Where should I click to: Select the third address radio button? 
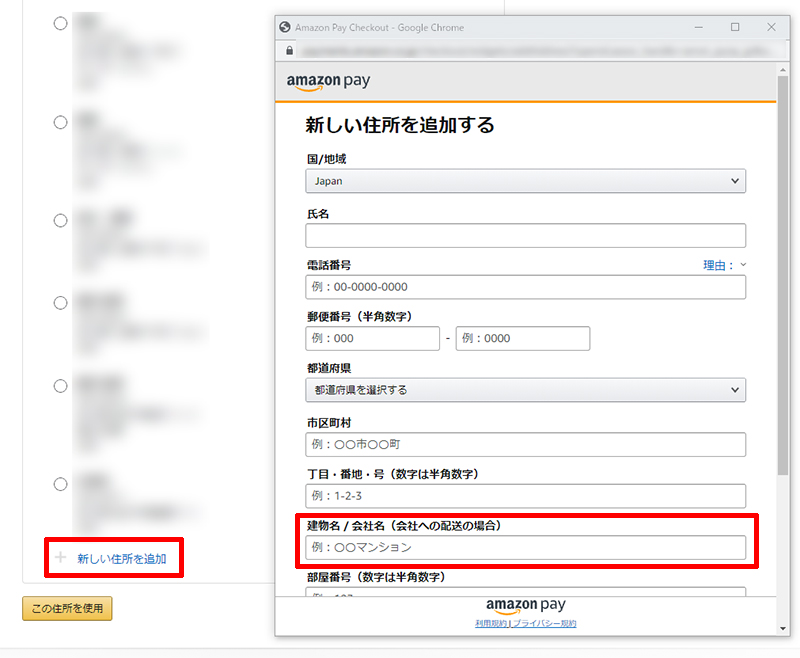pos(60,220)
